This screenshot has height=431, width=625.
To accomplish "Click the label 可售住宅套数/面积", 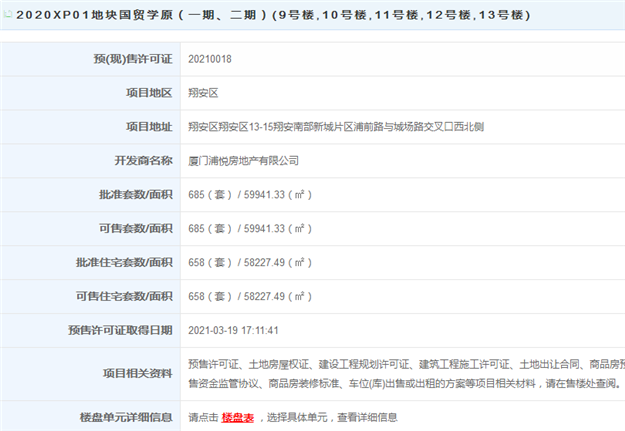I will point(124,296).
